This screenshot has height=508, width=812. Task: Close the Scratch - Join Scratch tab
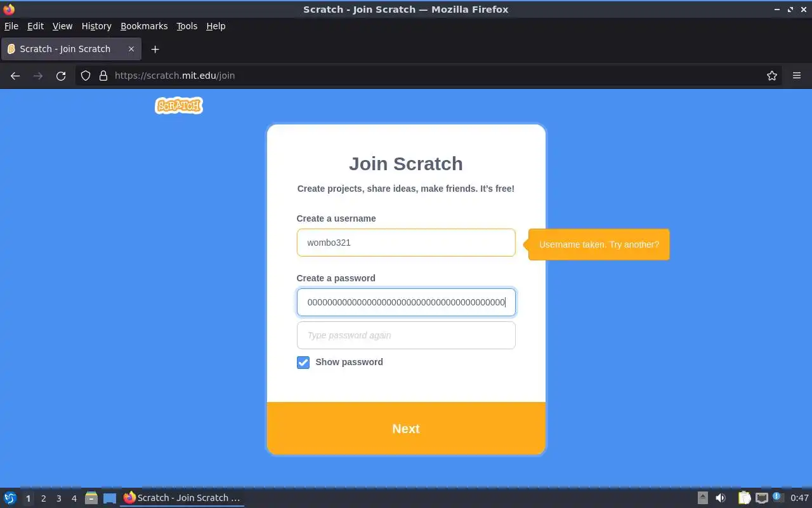coord(131,49)
